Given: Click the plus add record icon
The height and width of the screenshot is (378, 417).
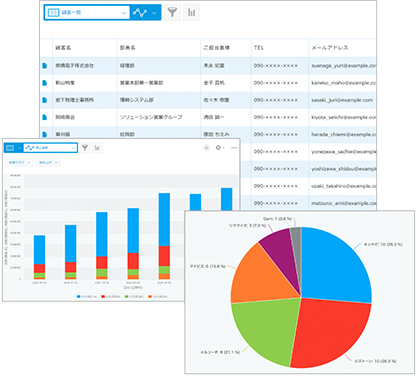Looking at the screenshot, I should (206, 148).
